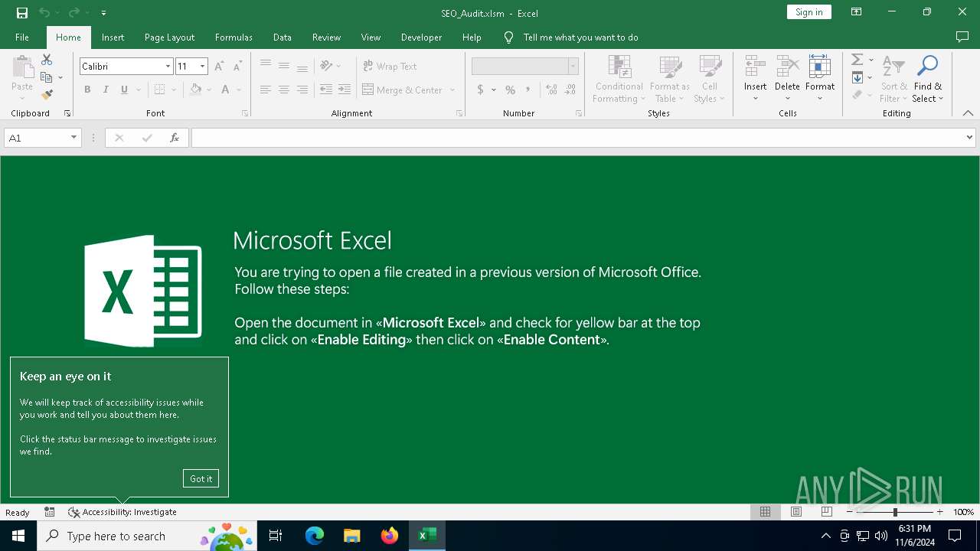This screenshot has height=551, width=980.
Task: Open Find & Select menu
Action: pyautogui.click(x=928, y=79)
